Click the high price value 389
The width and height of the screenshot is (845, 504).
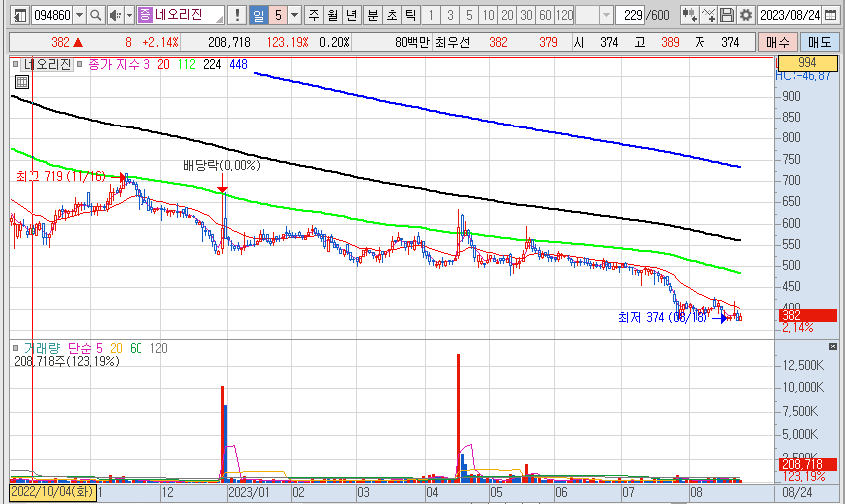click(x=670, y=42)
